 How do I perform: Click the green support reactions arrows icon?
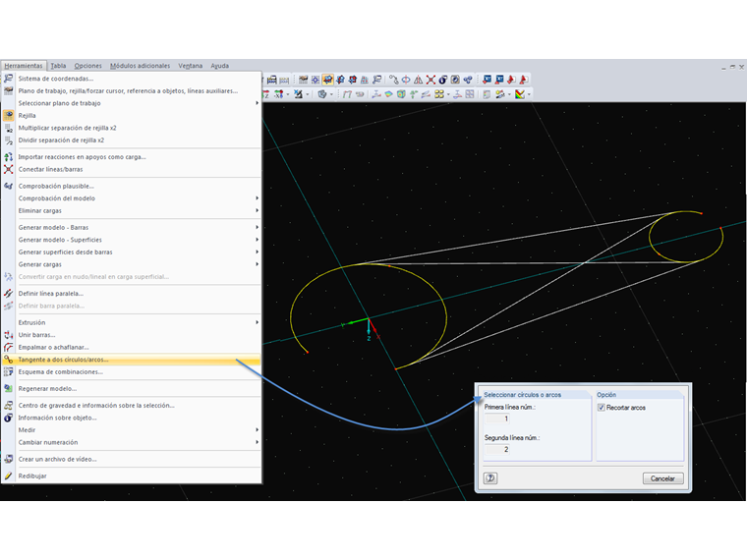(413, 94)
